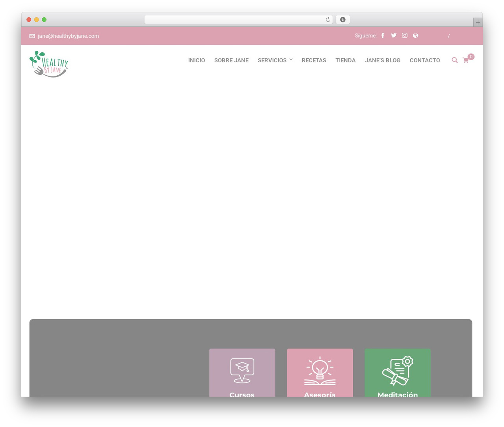Click the Cursos graduation cap icon
The width and height of the screenshot is (504, 427).
242,370
